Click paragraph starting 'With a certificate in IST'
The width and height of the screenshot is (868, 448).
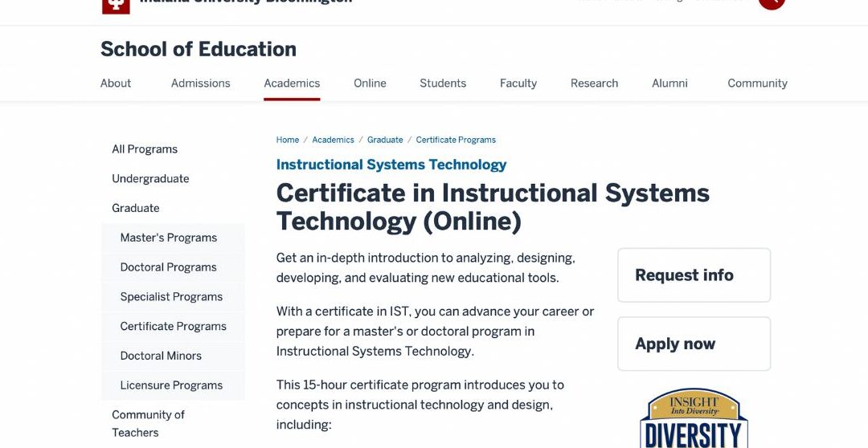[435, 332]
